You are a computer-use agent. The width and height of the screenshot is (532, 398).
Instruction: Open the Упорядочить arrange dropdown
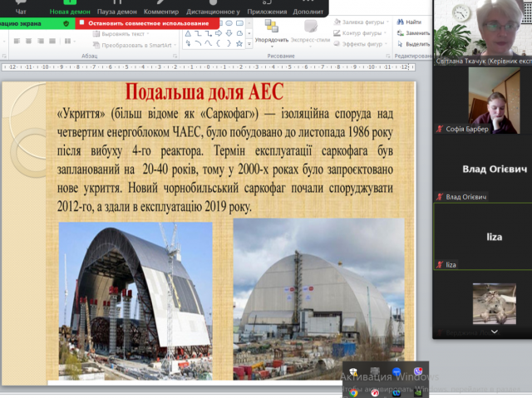[272, 33]
